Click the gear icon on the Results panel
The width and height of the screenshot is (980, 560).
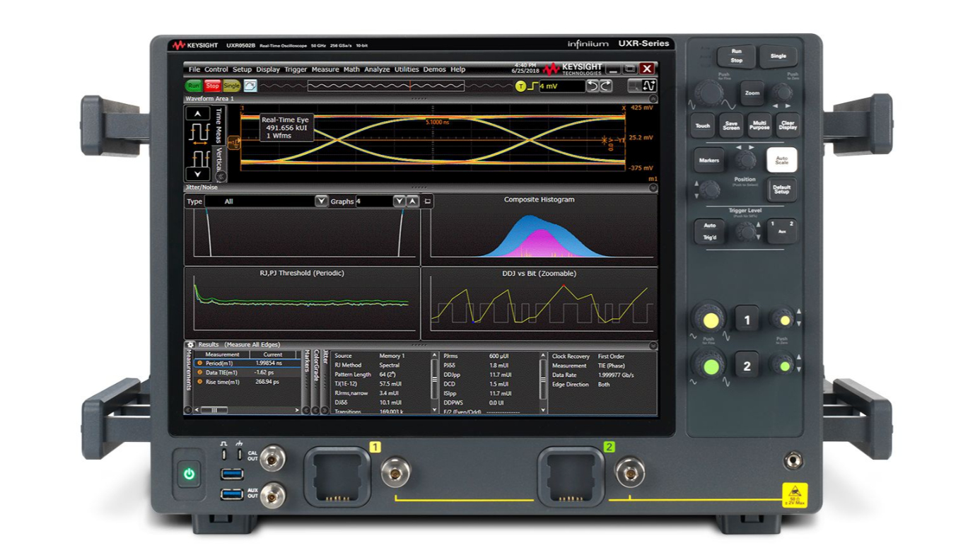tap(189, 345)
